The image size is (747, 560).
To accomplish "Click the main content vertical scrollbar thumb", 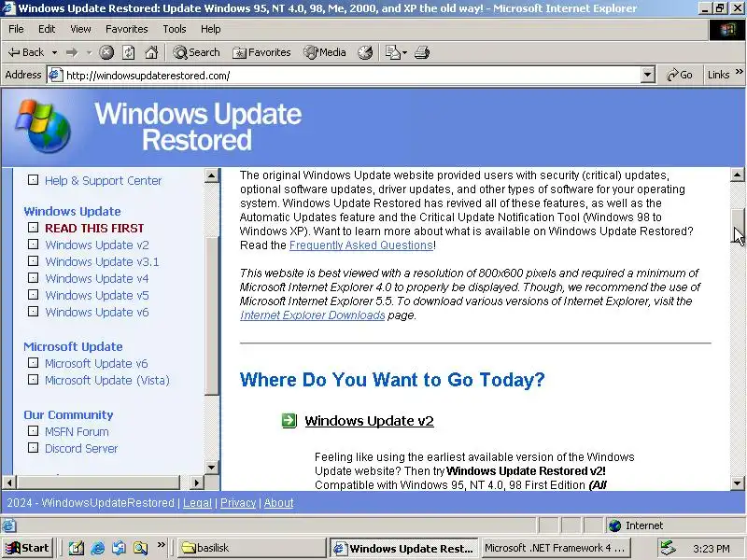I will tap(737, 226).
